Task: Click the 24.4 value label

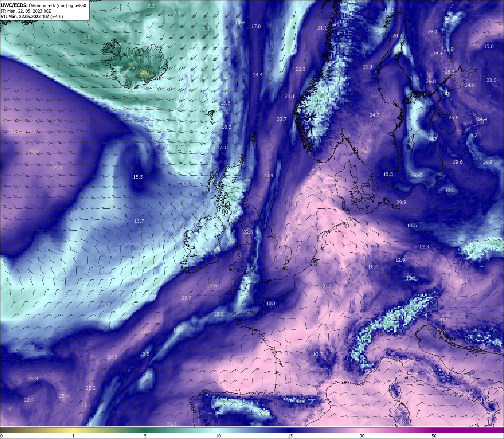Action: click(482, 119)
